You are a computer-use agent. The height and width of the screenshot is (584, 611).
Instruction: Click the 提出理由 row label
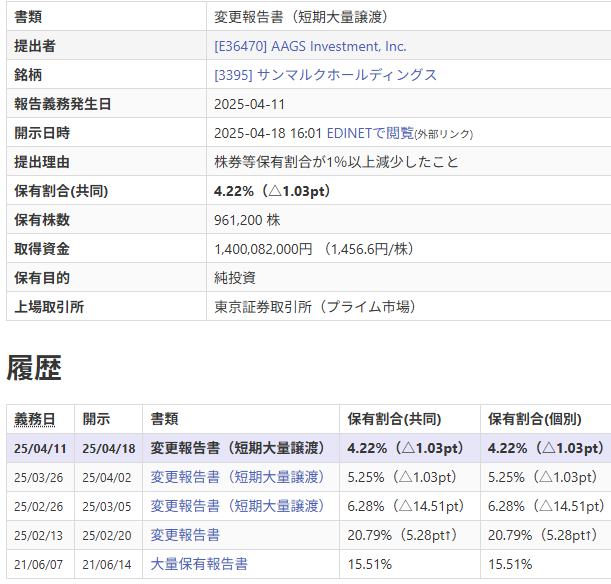(42, 162)
